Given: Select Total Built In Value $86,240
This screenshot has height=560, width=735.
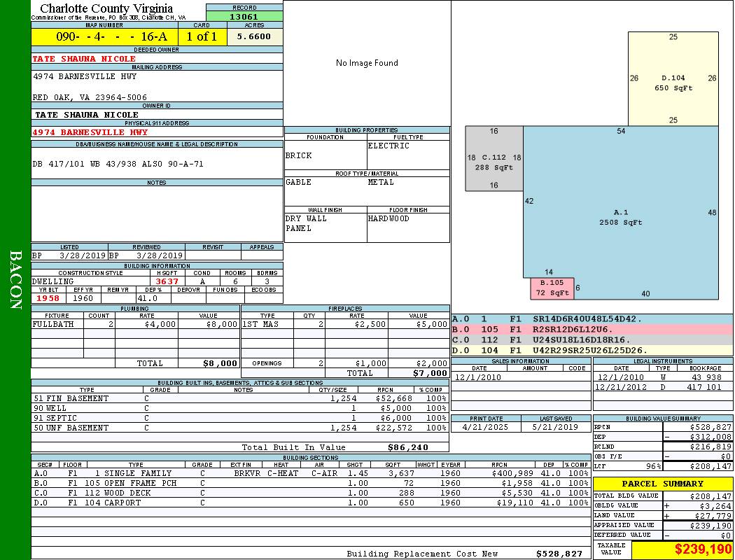Looking at the screenshot, I should [x=408, y=447].
